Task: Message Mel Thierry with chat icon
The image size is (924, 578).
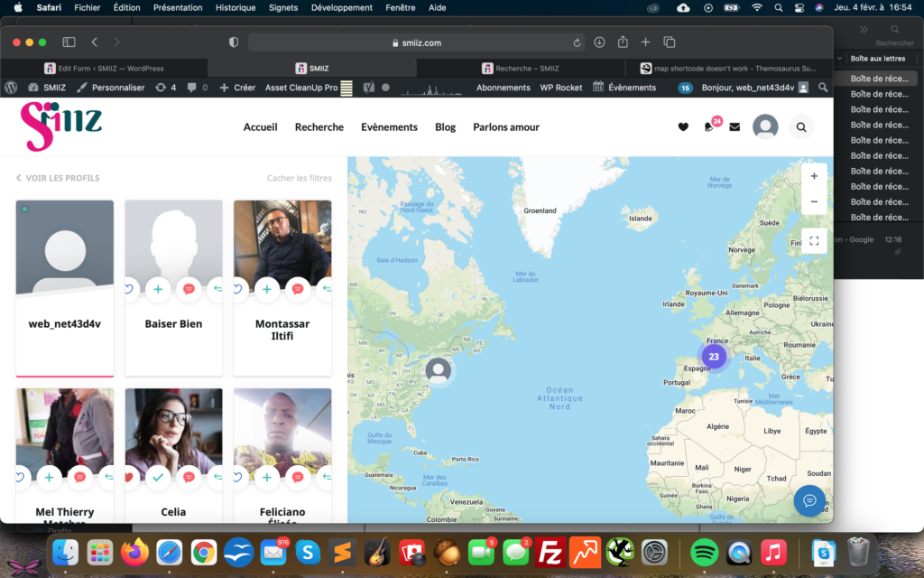Action: [79, 477]
